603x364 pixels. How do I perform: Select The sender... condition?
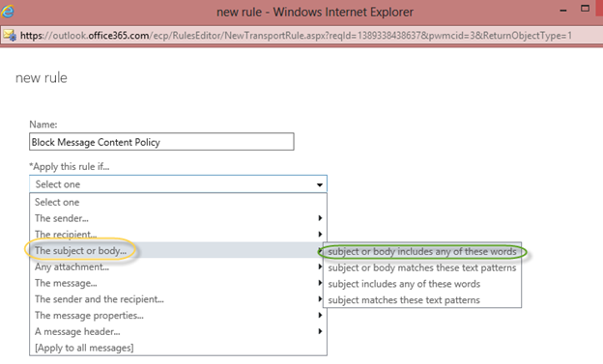coord(178,218)
